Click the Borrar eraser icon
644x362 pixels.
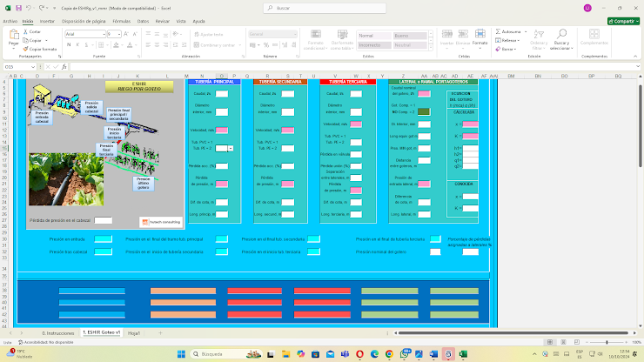[x=498, y=49]
